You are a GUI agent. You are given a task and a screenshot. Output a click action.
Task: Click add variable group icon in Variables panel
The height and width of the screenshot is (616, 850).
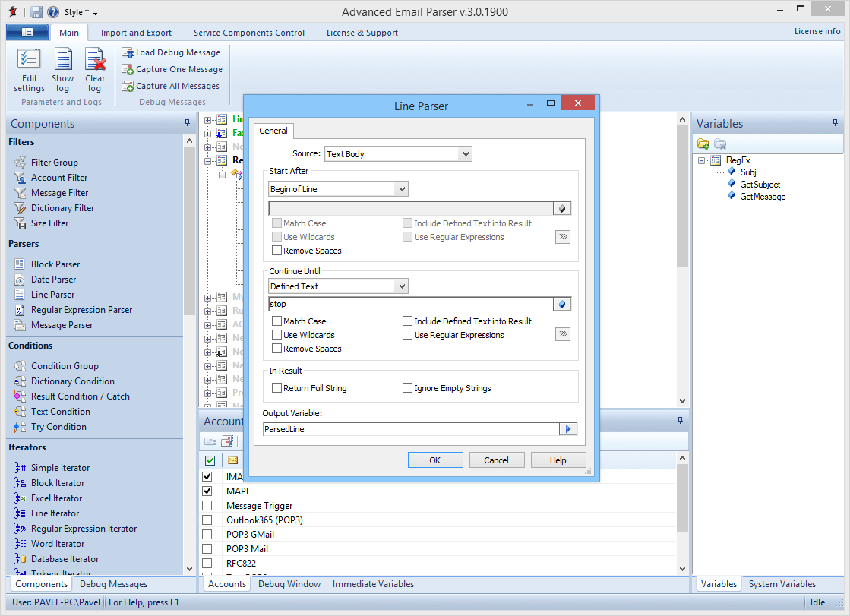pyautogui.click(x=703, y=144)
